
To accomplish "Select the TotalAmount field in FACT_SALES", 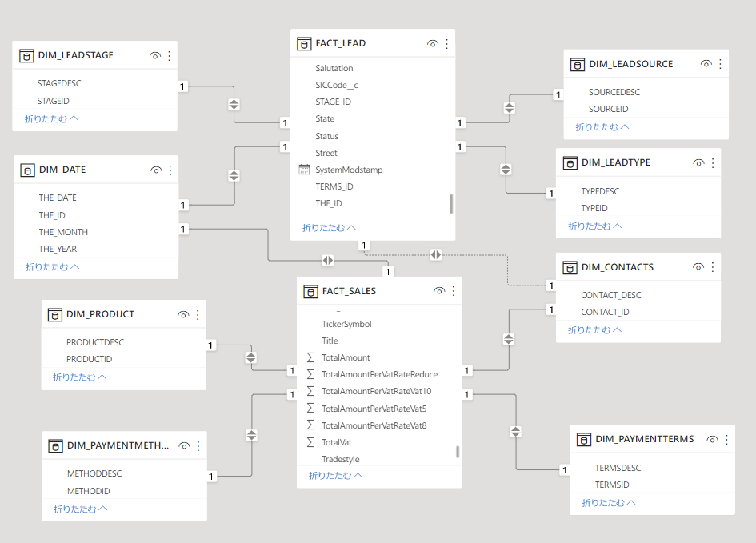I will (346, 357).
